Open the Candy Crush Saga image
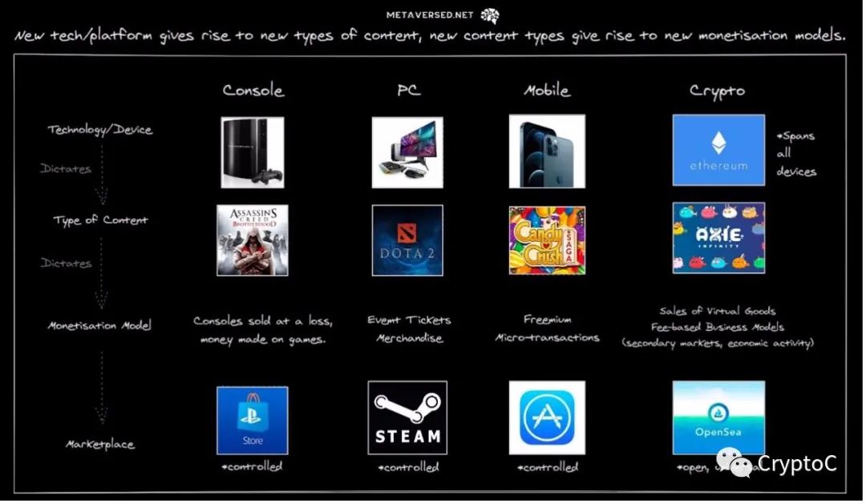Image resolution: width=866 pixels, height=504 pixels. pos(546,240)
